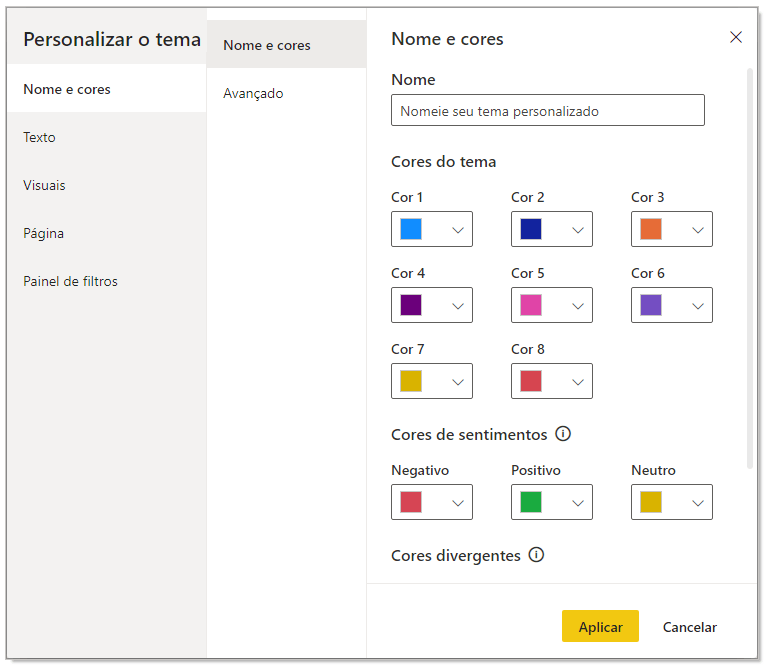
Task: Click the red Negativo swatch
Action: coord(411,502)
